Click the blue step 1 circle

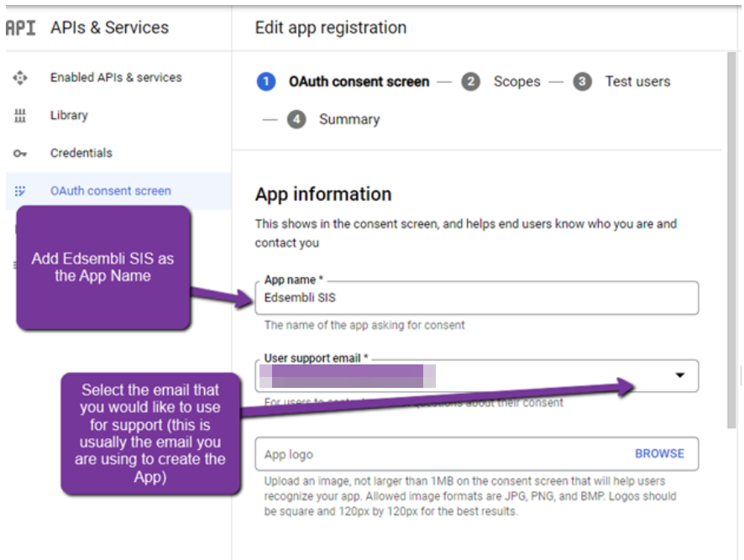coord(266,81)
